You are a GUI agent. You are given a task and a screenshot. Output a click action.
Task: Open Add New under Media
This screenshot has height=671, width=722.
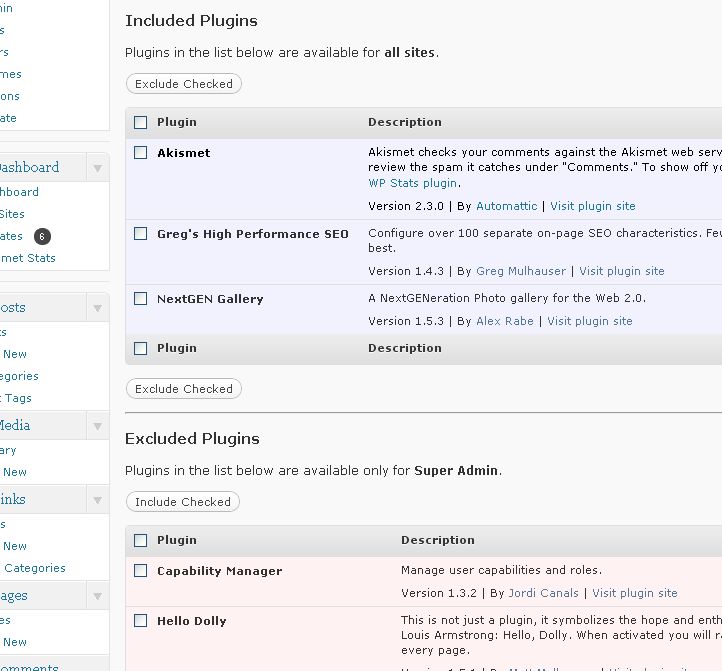(x=14, y=472)
